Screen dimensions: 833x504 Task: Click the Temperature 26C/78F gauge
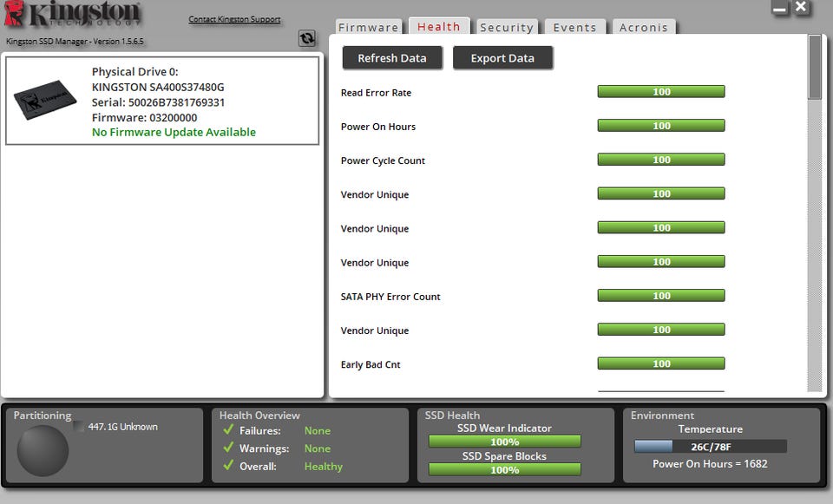[711, 447]
